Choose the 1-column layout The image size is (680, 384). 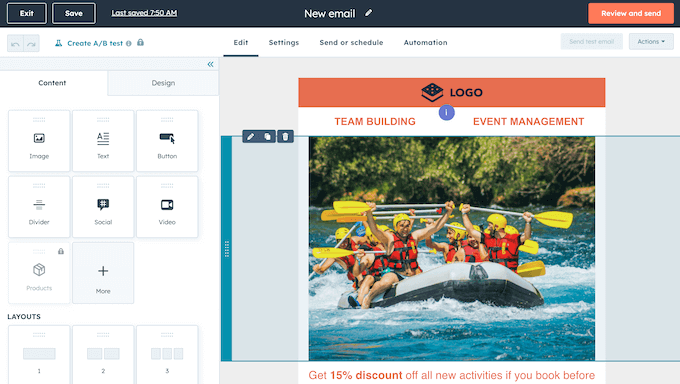[39, 355]
